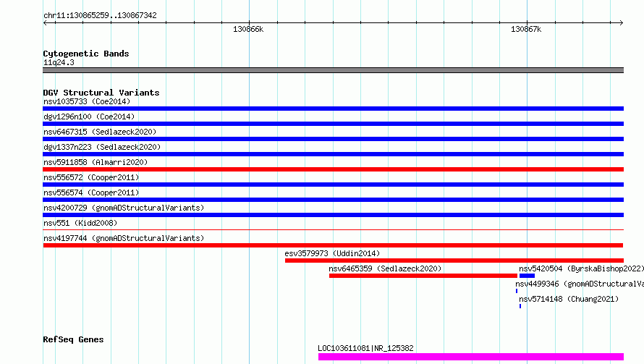Open the dgv1296n100 (Coe2014) variant label
Screen dimensions: 644x364
[x=89, y=117]
